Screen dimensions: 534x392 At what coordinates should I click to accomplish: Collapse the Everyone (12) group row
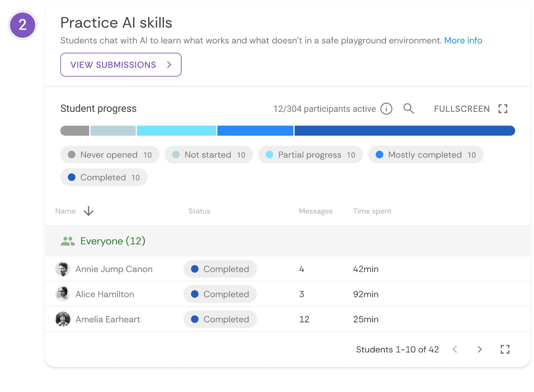coord(113,241)
